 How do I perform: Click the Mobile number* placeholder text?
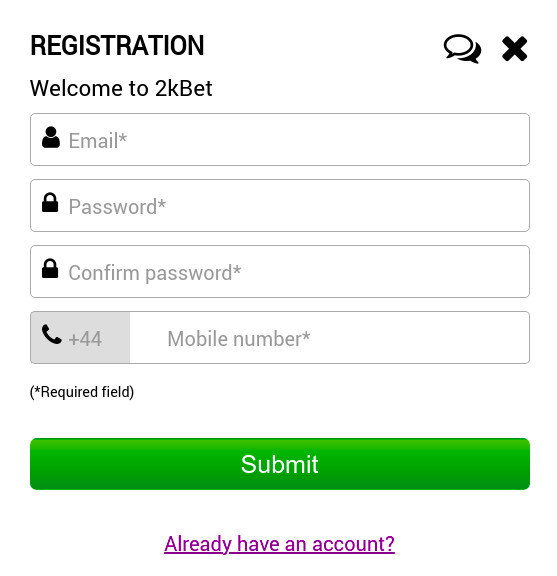tap(239, 339)
